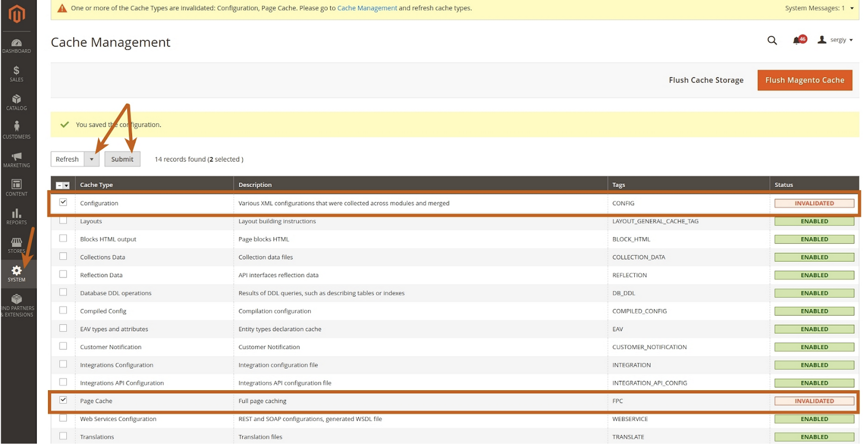Open the Customers person icon

(16, 127)
